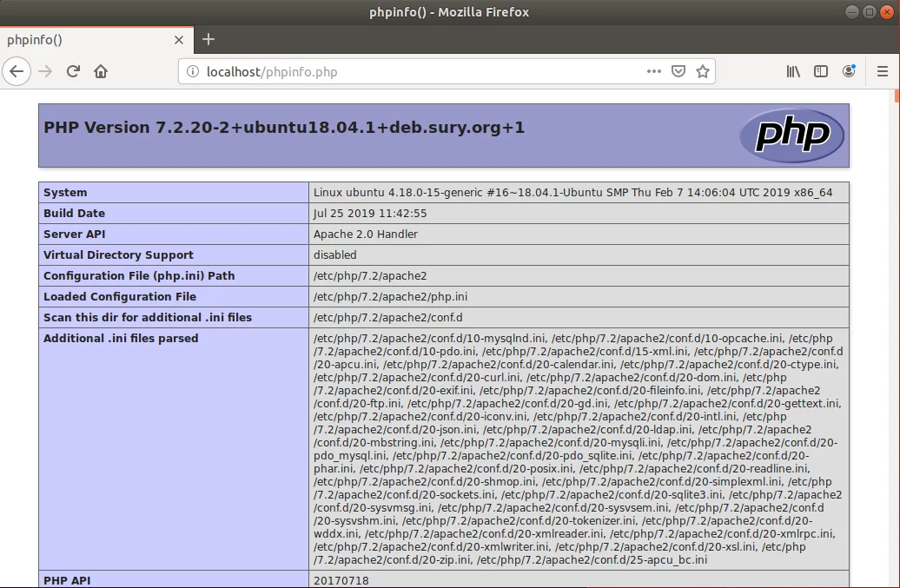Click the PHP Version 7.2.20-2 heading
Viewport: 900px width, 588px height.
[284, 128]
